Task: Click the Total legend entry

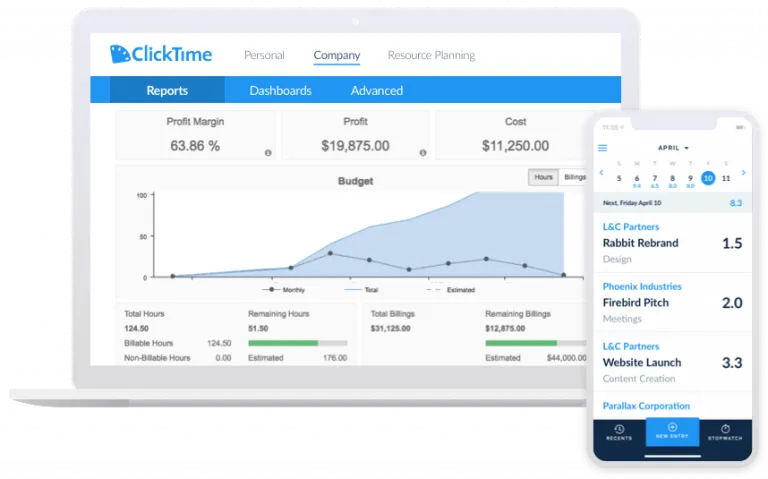Action: [361, 290]
